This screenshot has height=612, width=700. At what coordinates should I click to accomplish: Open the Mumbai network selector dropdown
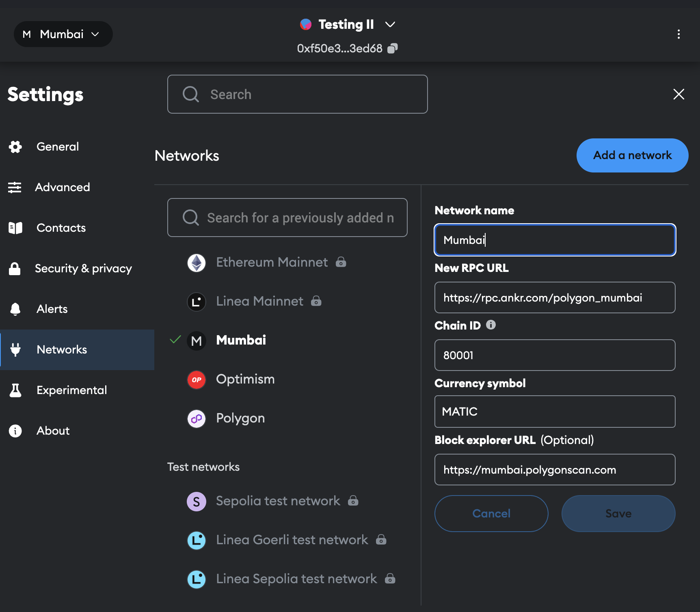click(x=63, y=34)
